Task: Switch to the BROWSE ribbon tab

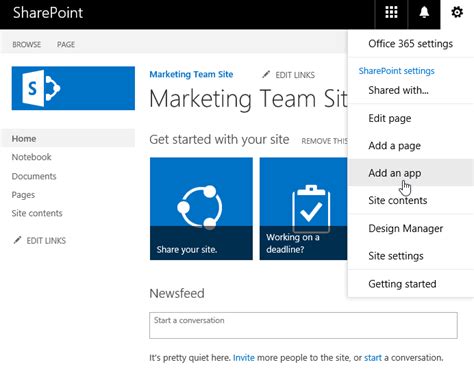Action: [x=27, y=44]
